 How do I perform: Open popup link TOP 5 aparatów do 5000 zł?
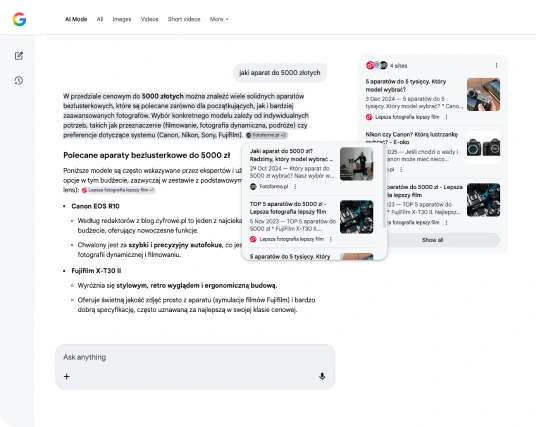[288, 208]
